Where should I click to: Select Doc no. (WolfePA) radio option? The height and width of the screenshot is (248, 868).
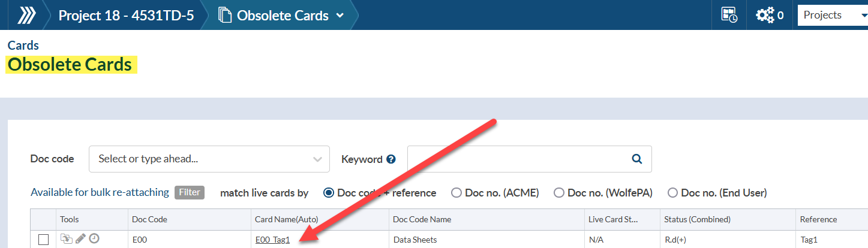[x=559, y=193]
